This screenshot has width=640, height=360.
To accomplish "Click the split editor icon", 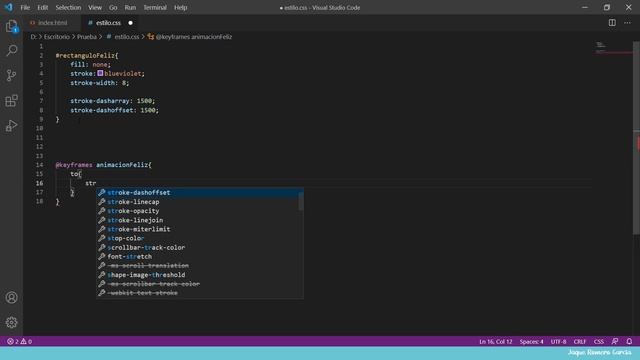I will (x=612, y=23).
